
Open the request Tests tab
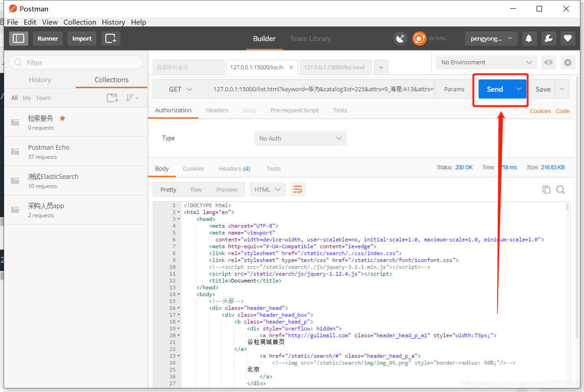click(x=340, y=110)
